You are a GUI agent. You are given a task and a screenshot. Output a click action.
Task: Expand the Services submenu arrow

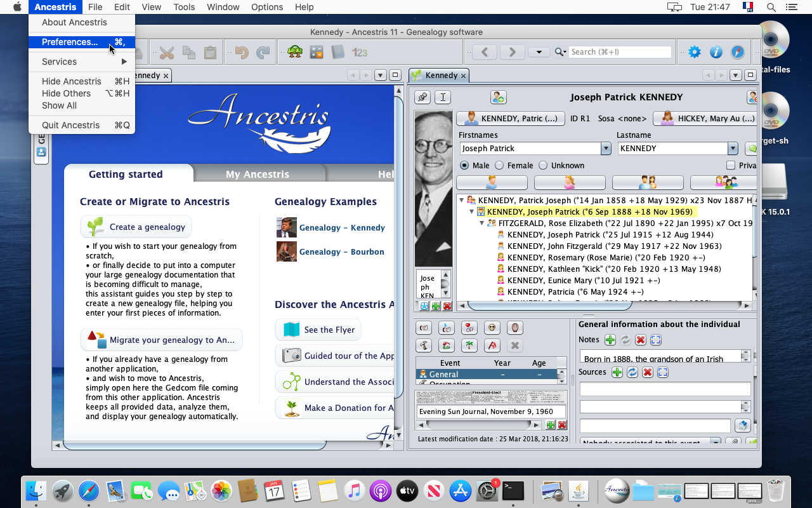point(124,62)
